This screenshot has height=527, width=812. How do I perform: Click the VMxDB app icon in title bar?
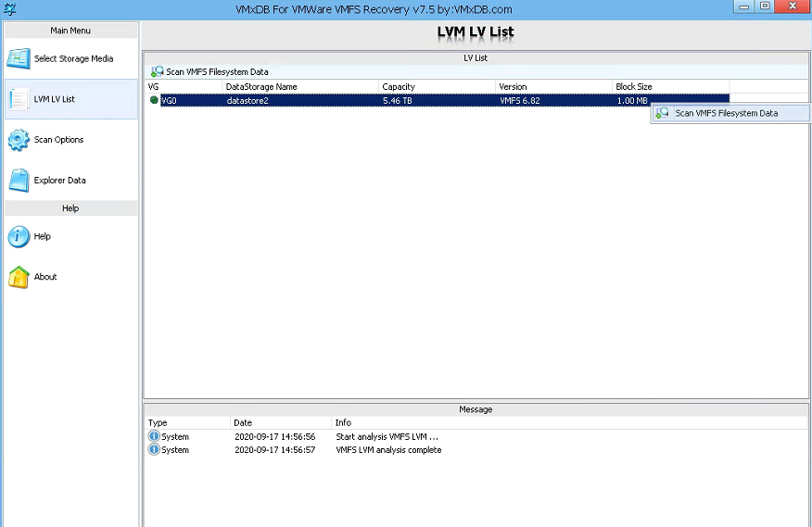10,9
